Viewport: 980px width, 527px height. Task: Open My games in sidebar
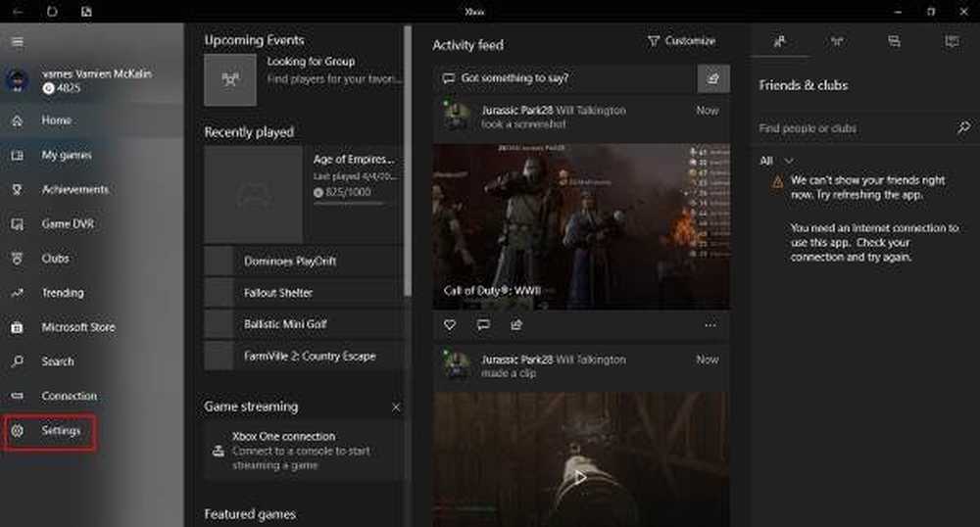coord(92,155)
